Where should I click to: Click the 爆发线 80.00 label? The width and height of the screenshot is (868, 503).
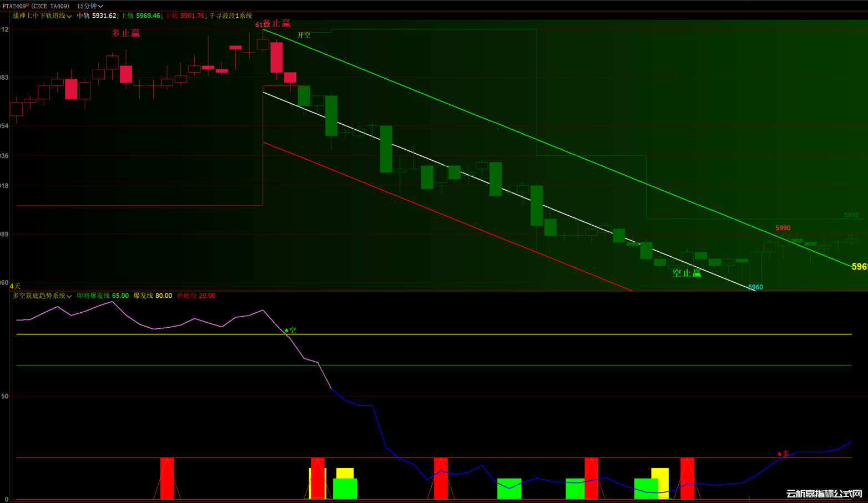coord(153,296)
